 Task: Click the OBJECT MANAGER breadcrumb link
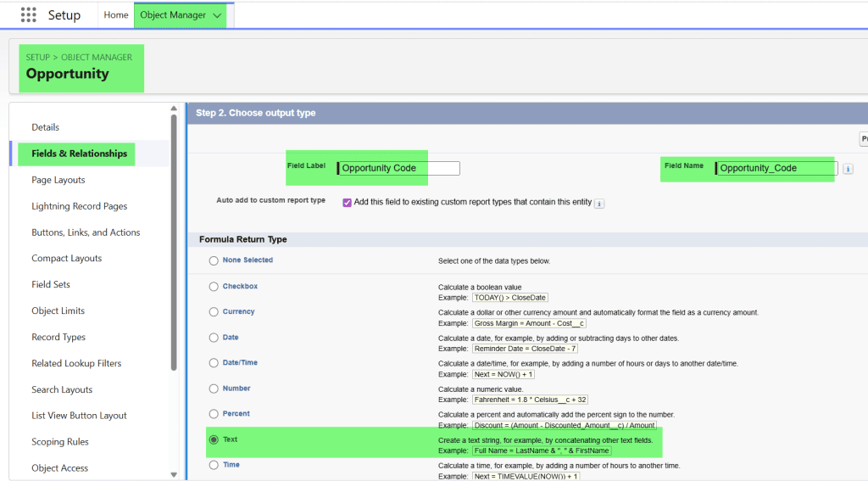[97, 57]
